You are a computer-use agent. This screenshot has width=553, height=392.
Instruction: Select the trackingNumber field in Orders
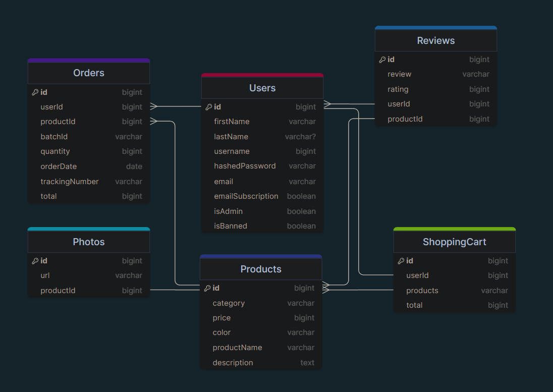point(89,182)
